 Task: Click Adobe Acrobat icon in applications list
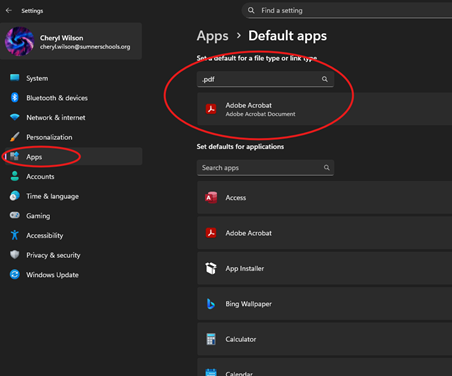pos(211,233)
